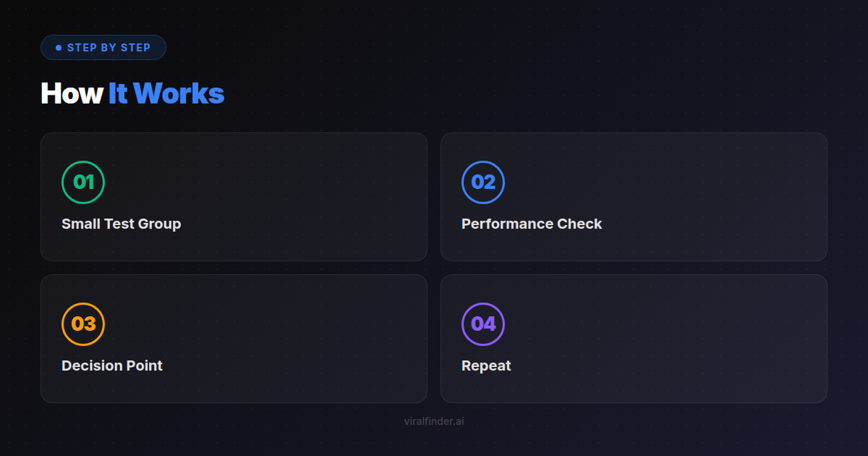Select the Repeat step title
Image resolution: width=868 pixels, height=456 pixels.
486,366
